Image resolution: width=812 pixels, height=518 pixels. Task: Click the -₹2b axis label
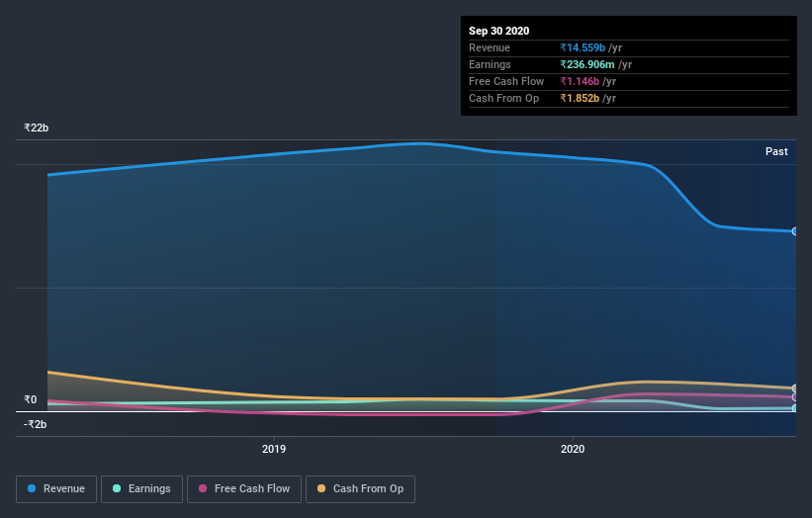(36, 424)
